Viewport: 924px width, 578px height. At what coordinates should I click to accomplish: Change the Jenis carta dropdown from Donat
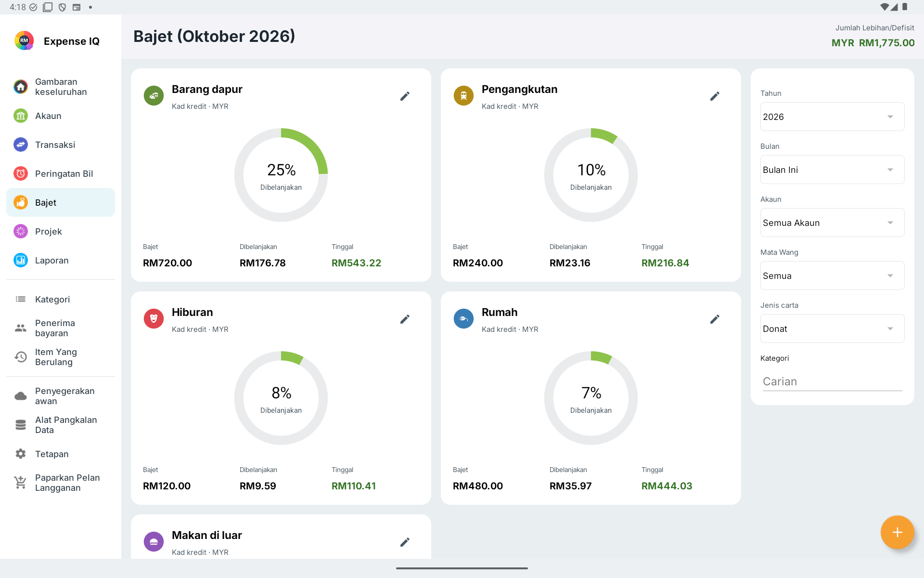832,328
